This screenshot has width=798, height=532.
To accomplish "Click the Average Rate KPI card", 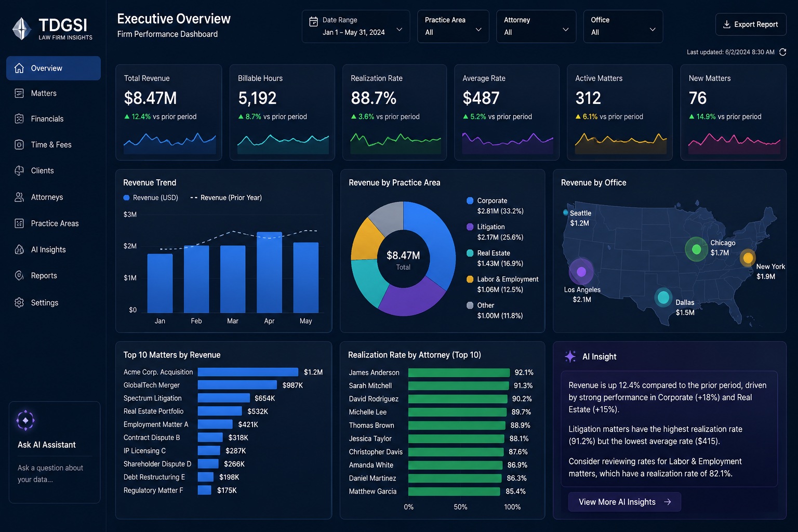I will click(507, 112).
